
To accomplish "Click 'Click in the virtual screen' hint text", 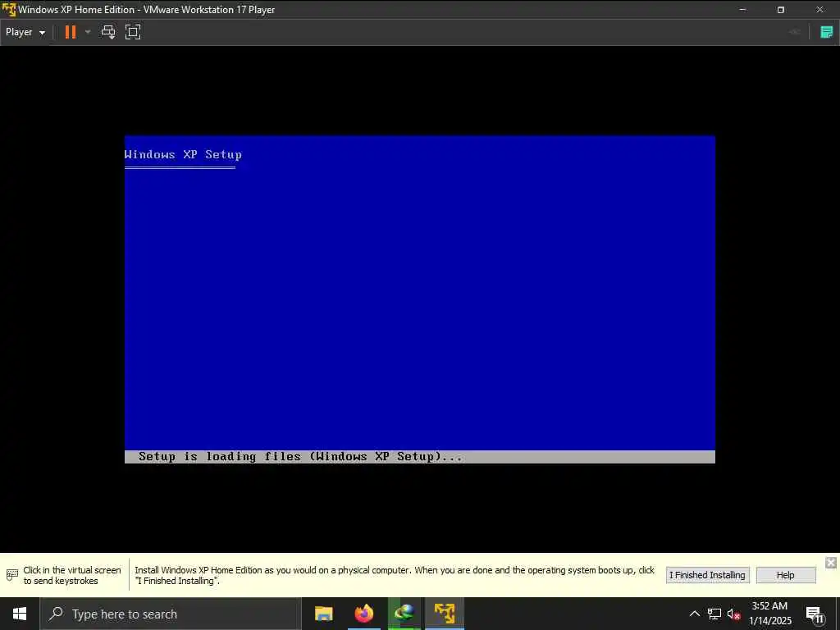I will [x=72, y=575].
